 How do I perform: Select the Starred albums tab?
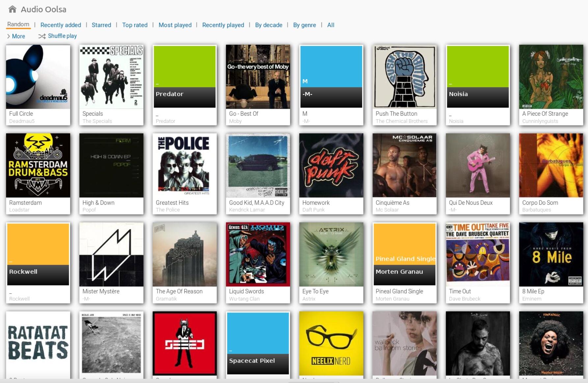[x=101, y=25]
